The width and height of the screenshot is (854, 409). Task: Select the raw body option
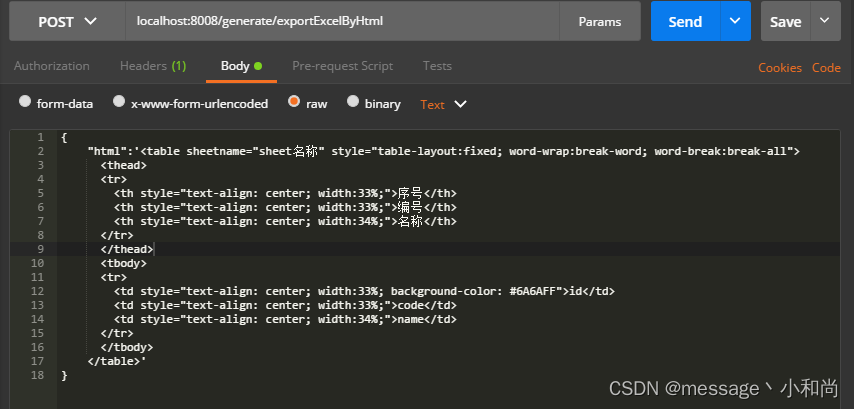click(x=308, y=103)
